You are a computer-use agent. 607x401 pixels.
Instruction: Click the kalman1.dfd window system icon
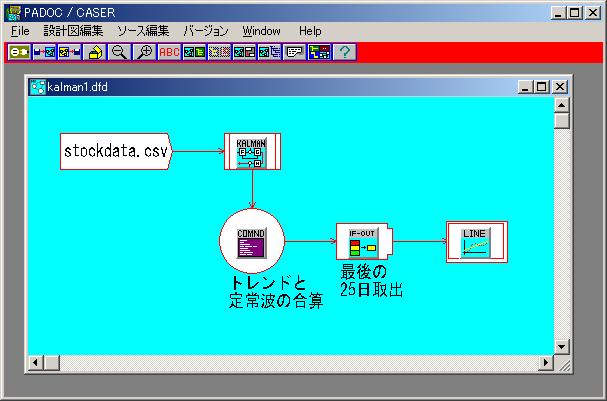point(38,87)
